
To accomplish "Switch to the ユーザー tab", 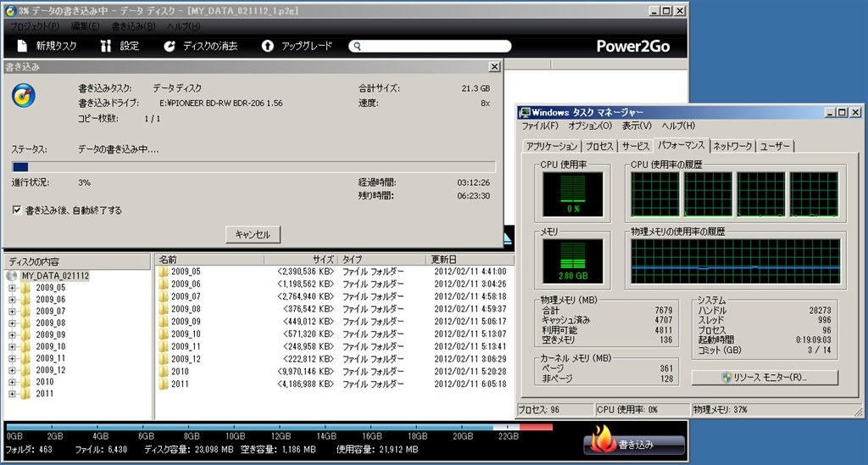I will pos(775,146).
